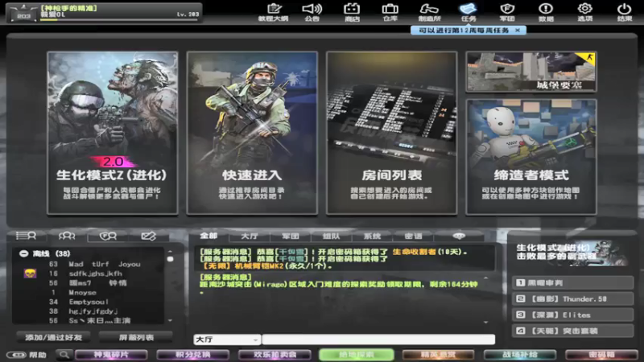Click the magnifier search icon at the bottom
The image size is (644, 362).
click(64, 354)
